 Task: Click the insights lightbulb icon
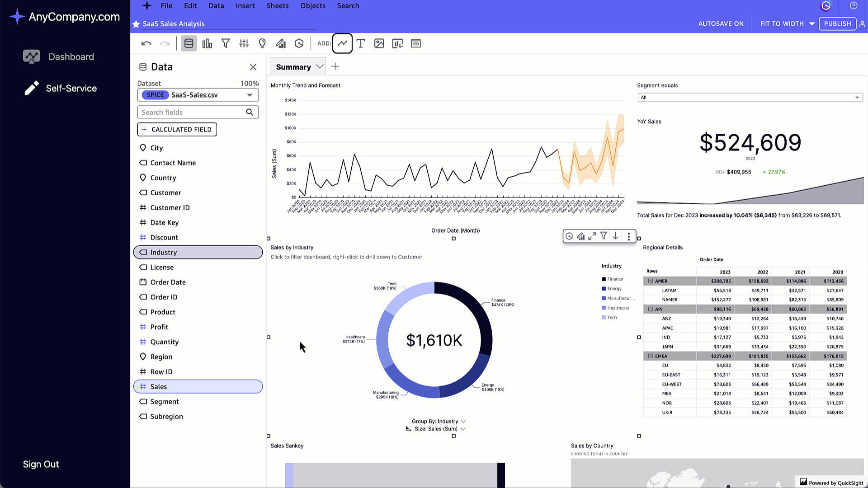click(262, 43)
